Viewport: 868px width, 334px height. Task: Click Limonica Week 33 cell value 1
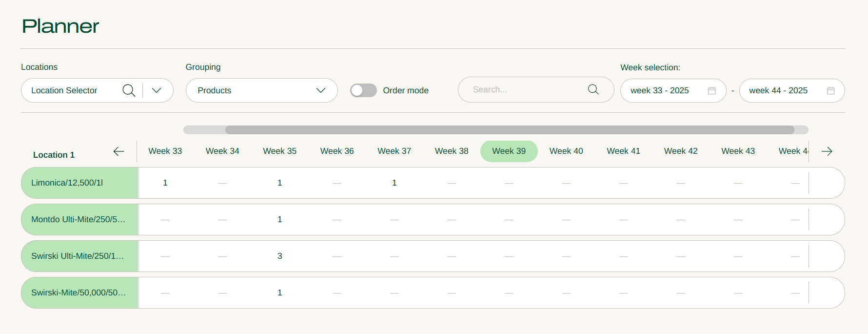pos(165,183)
